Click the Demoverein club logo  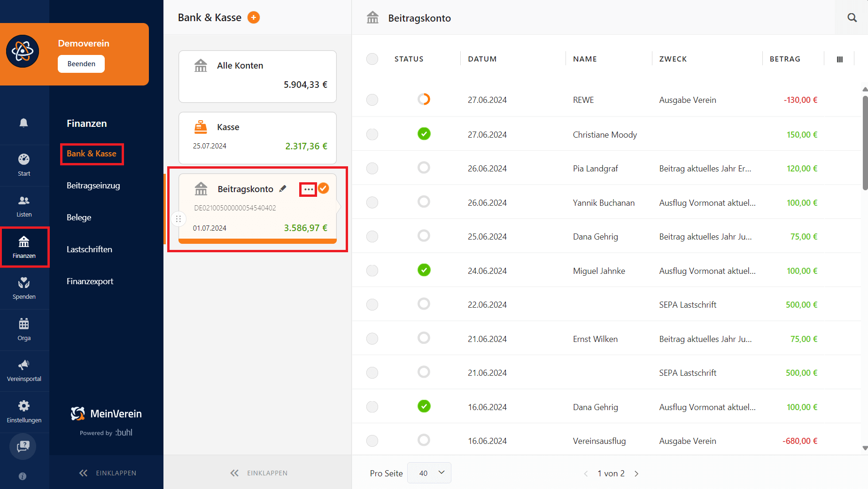(23, 51)
